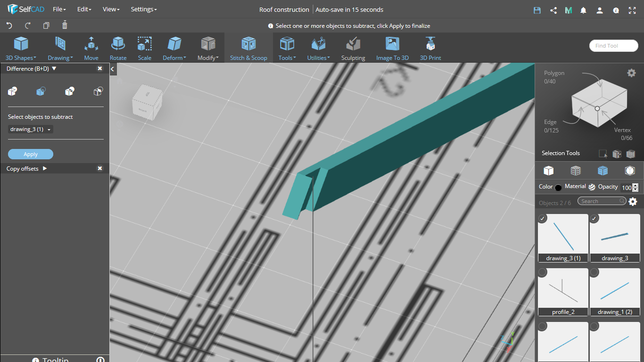The image size is (644, 362).
Task: Click the rectangle selection tool icon
Action: point(603,154)
